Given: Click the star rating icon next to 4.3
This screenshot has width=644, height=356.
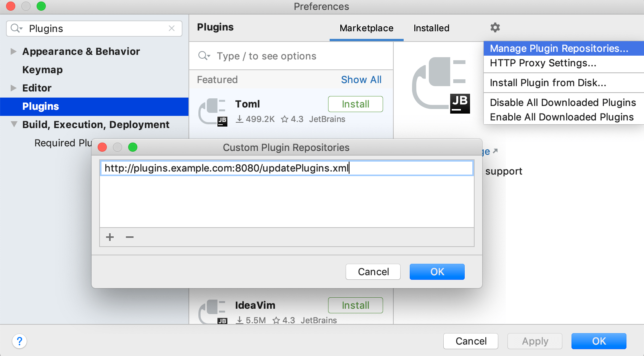Looking at the screenshot, I should (x=284, y=119).
